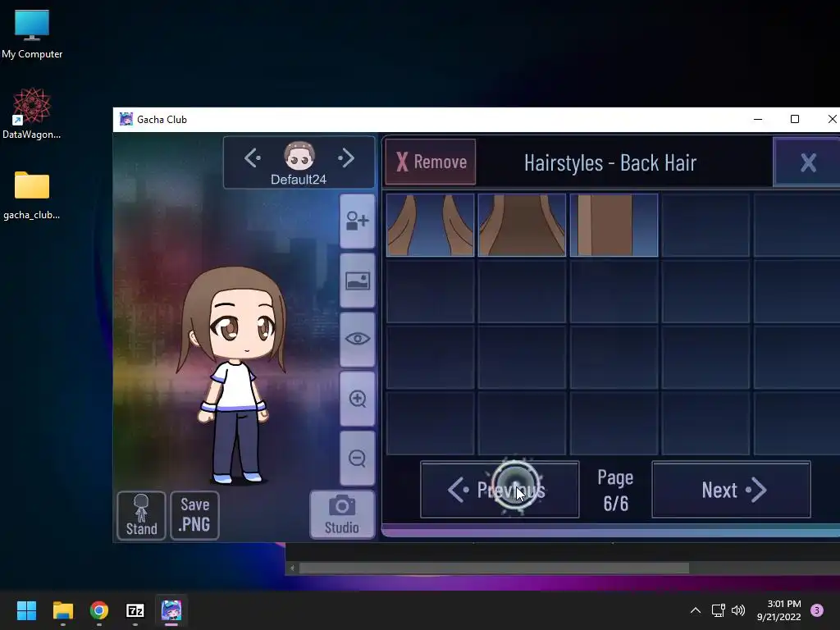
Task: Click the Gacha Club title bar icon
Action: [x=126, y=119]
